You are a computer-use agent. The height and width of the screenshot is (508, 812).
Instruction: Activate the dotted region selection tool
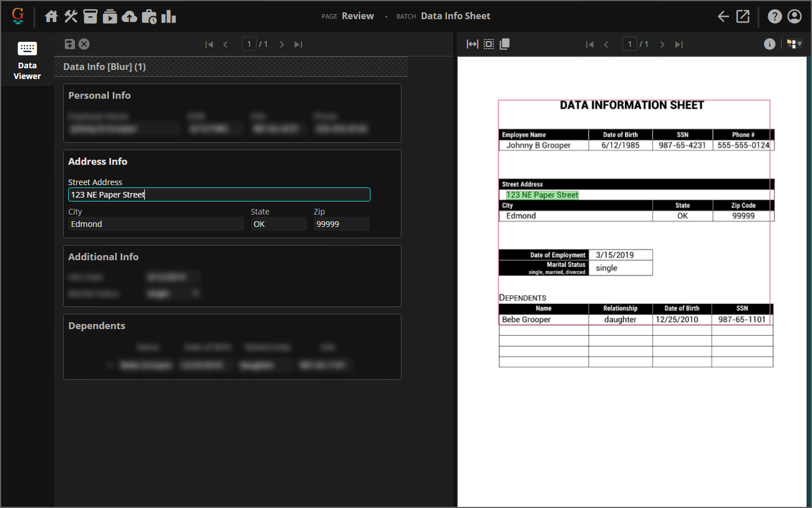(489, 44)
